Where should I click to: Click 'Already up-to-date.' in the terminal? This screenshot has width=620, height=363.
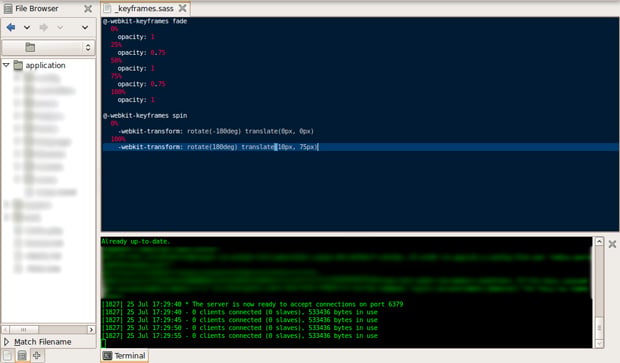point(136,241)
